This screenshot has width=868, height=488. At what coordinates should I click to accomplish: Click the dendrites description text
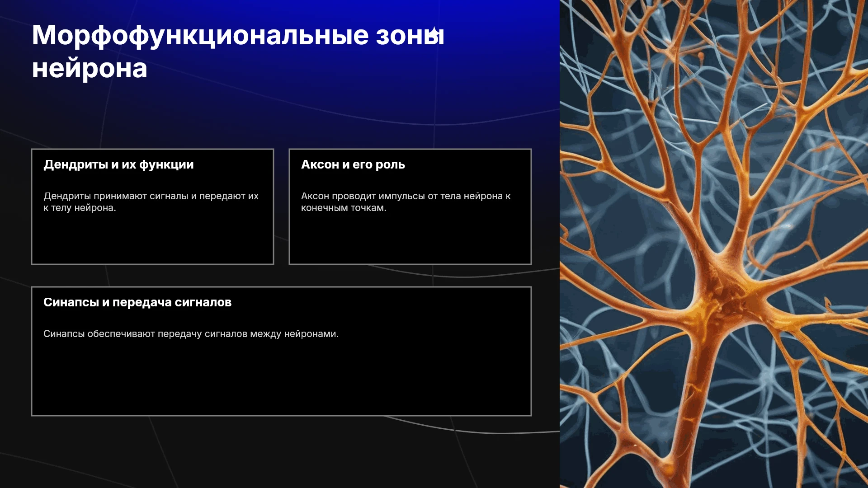[151, 202]
